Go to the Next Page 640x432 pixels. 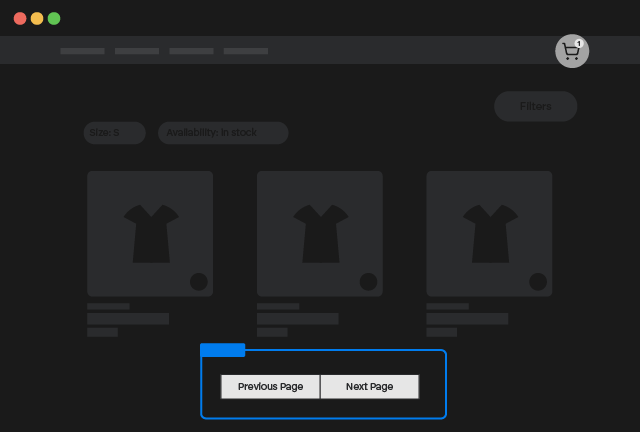click(369, 387)
